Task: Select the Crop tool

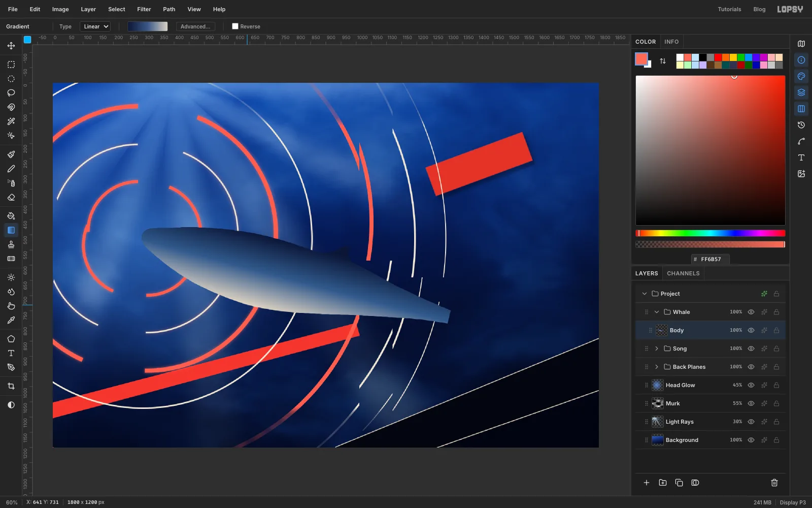Action: 11,386
